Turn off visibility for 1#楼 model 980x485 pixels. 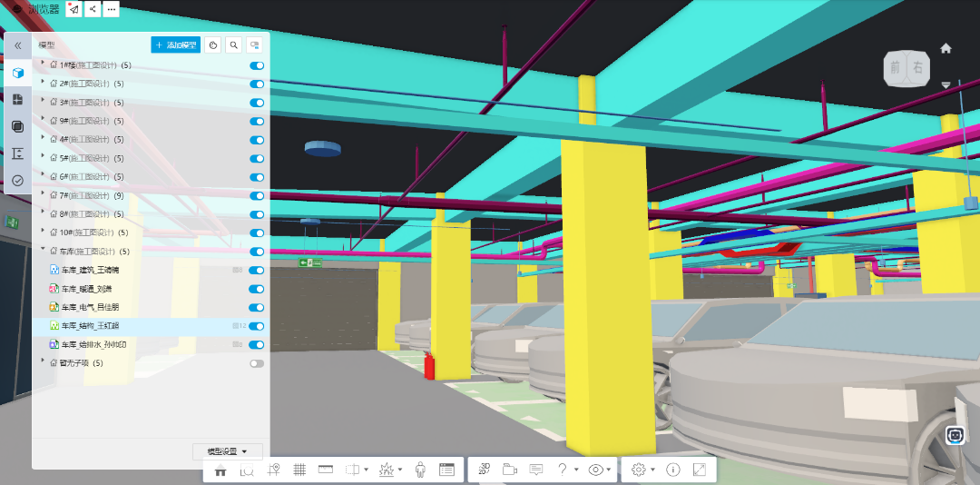[257, 65]
